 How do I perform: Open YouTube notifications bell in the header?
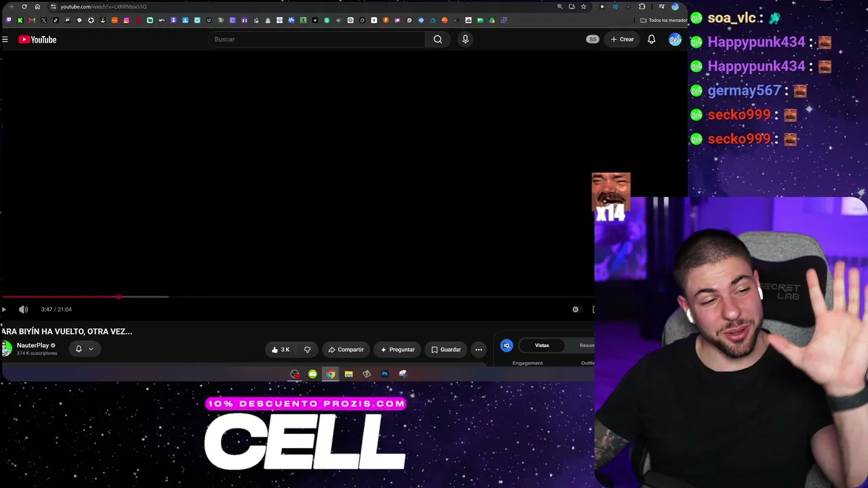point(651,39)
